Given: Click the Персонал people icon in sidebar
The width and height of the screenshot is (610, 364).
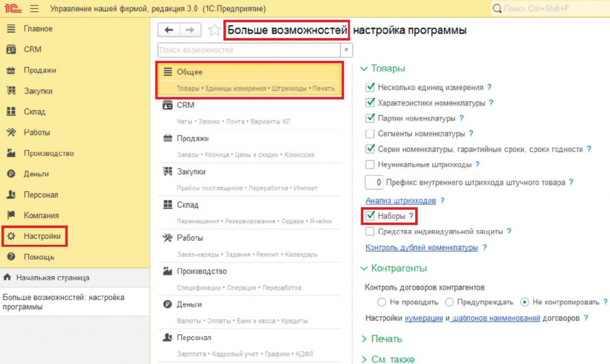Looking at the screenshot, I should point(11,194).
